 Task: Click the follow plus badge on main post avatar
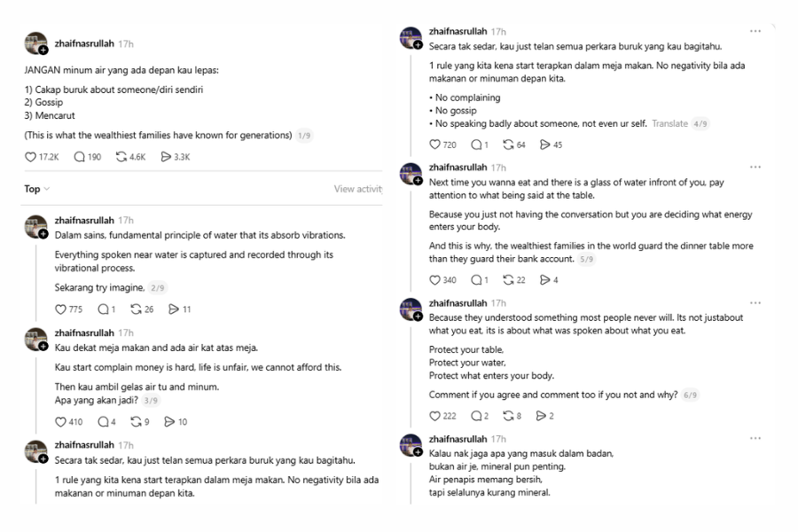click(x=43, y=51)
